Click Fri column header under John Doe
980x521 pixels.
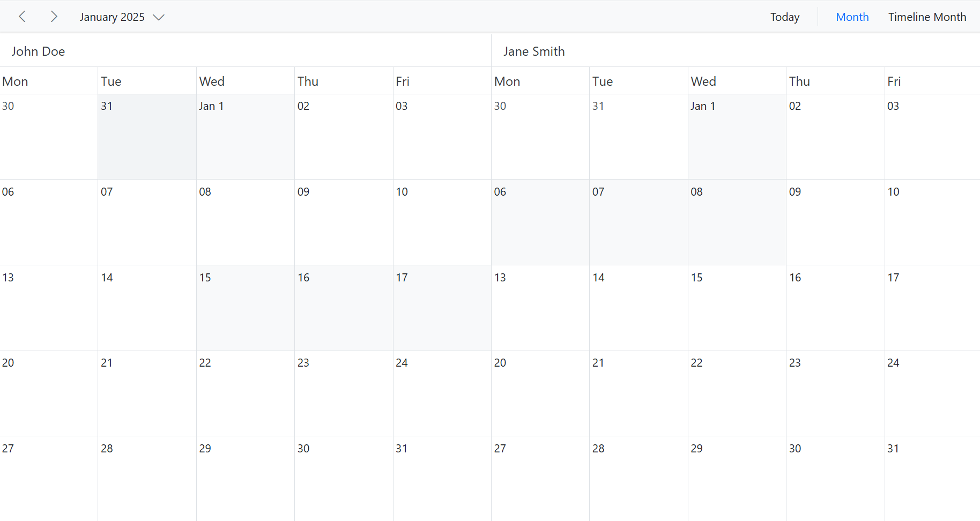click(x=442, y=81)
